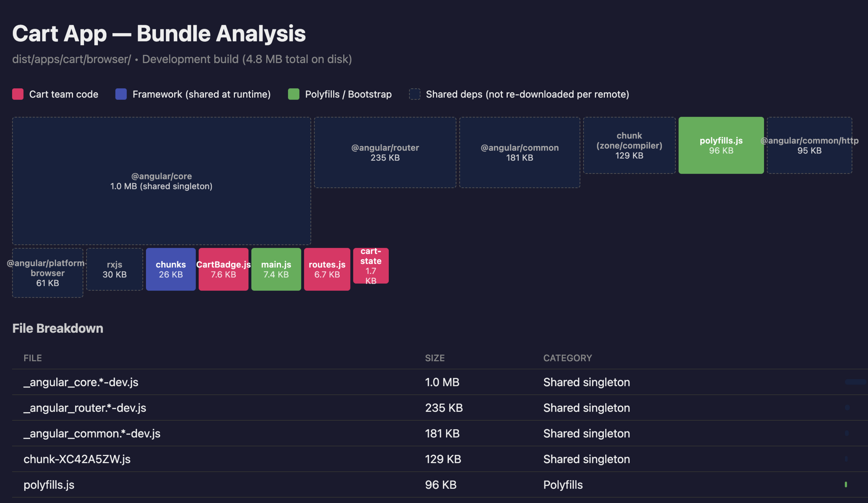This screenshot has height=503, width=868.
Task: Click the routes.js 6.7 KB tile
Action: pyautogui.click(x=327, y=269)
